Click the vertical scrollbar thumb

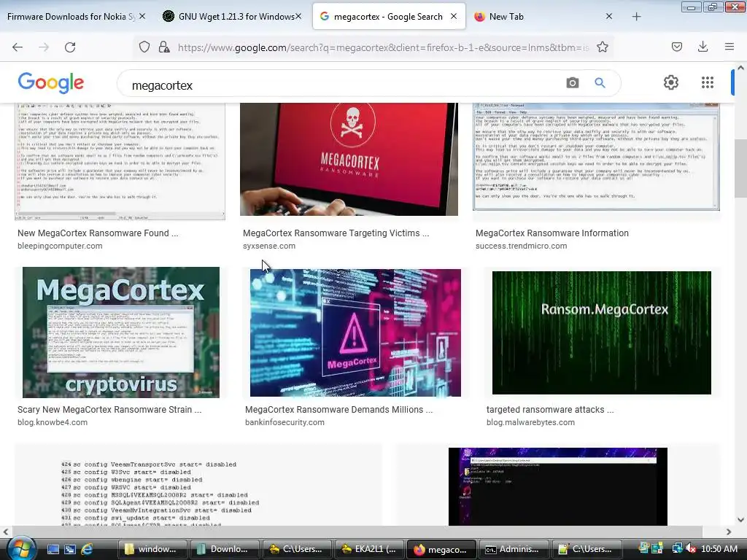click(x=740, y=169)
